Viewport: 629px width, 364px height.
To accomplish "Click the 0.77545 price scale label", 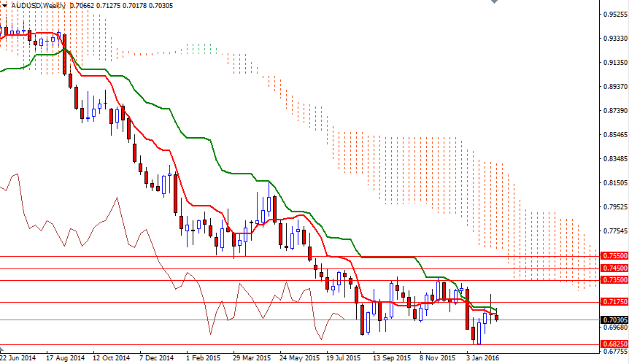I will tap(615, 231).
